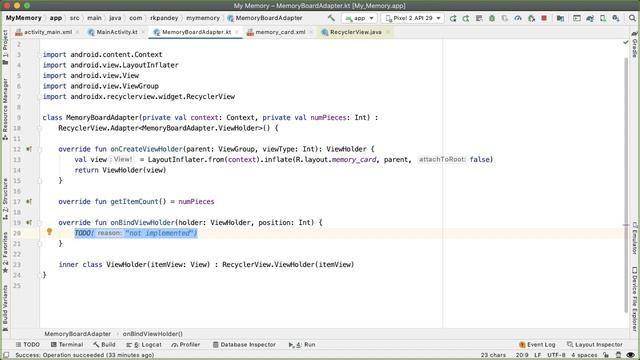Collapse the onBindViewHolder function fold marker
Image resolution: width=640 pixels, height=360 pixels.
(x=40, y=223)
